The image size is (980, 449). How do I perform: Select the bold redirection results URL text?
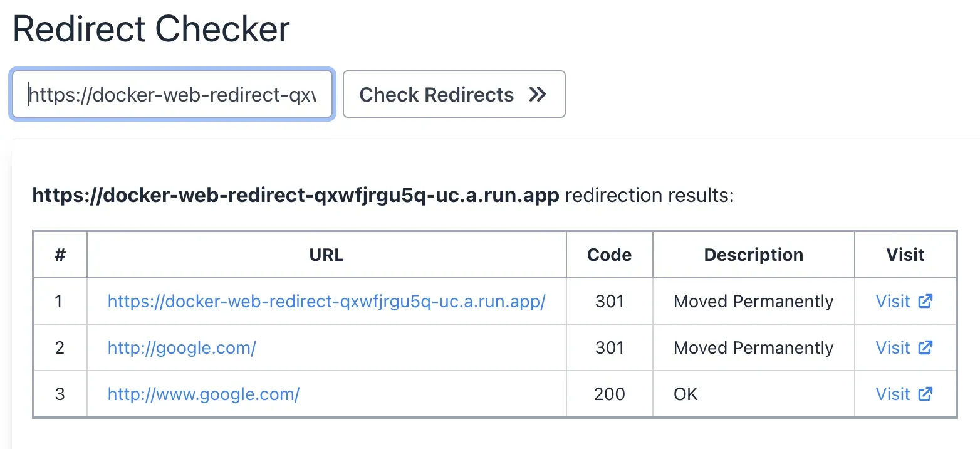295,195
